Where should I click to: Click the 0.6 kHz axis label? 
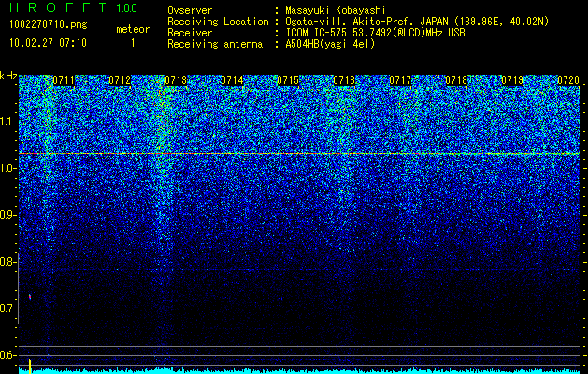pyautogui.click(x=7, y=355)
